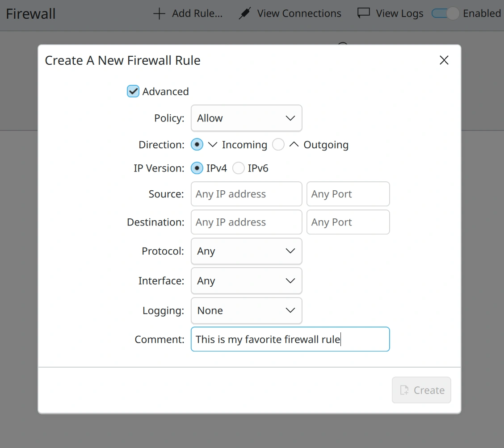Close the Create A New Firewall Rule dialog
504x448 pixels.
tap(444, 60)
